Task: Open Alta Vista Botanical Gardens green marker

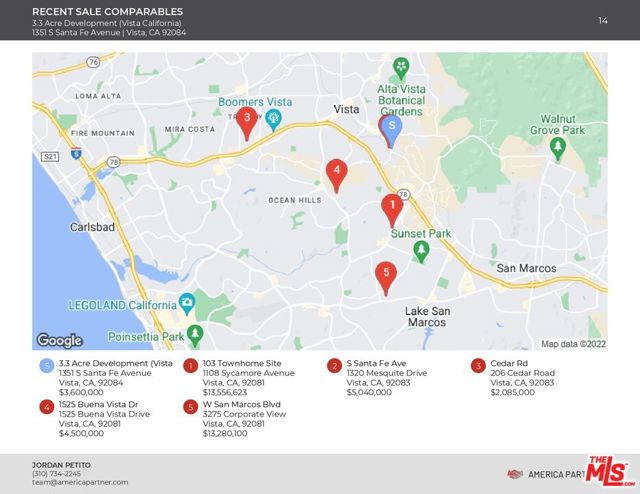Action: [401, 68]
